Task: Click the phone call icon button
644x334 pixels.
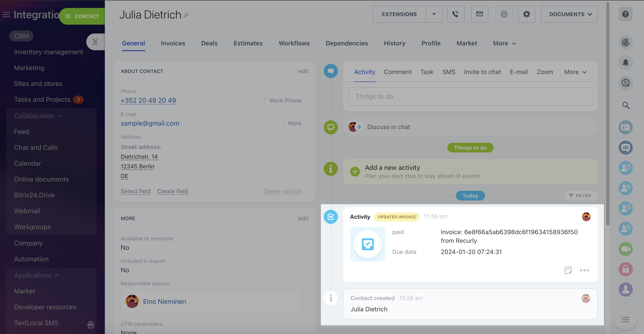Action: (x=455, y=14)
